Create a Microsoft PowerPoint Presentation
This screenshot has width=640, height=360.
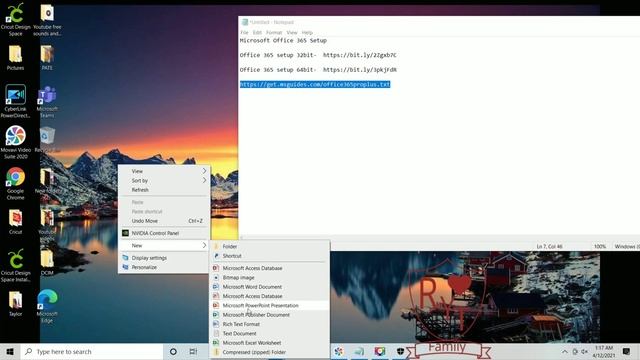tap(269, 305)
